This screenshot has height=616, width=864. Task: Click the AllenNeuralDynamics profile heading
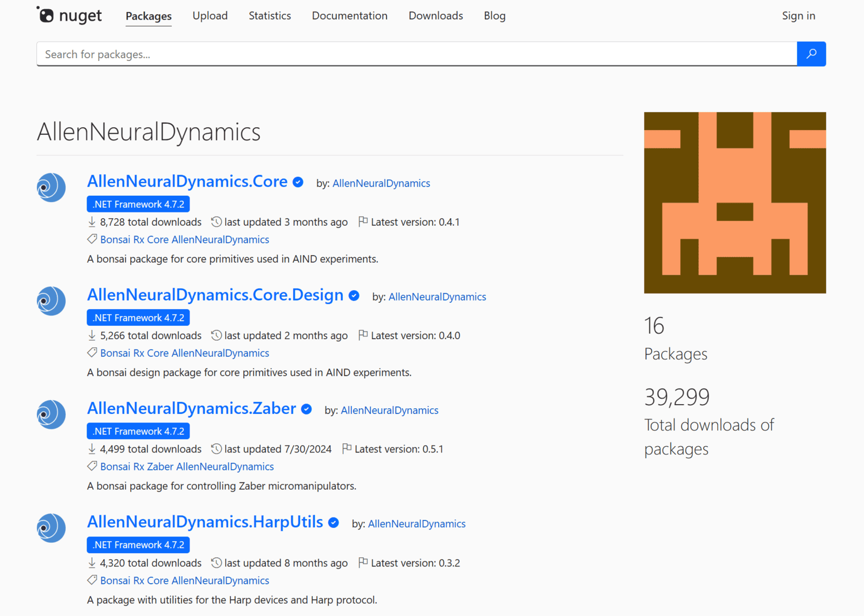[x=149, y=132]
